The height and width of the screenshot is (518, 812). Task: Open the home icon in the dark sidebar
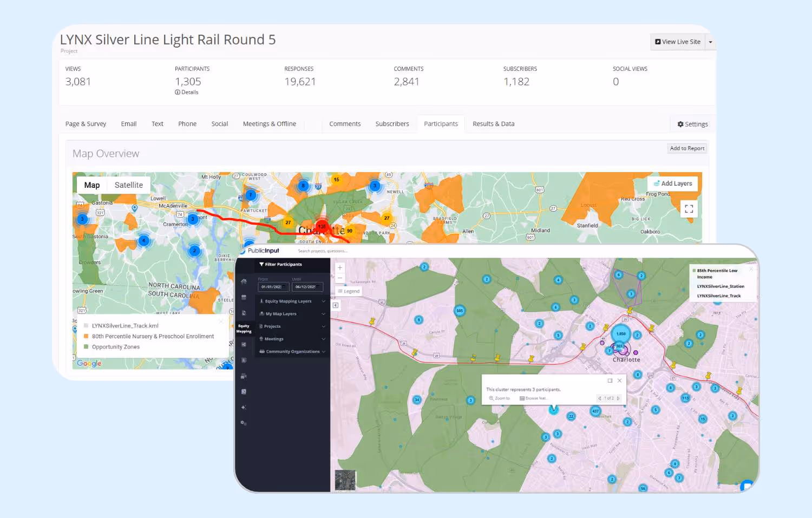(244, 281)
